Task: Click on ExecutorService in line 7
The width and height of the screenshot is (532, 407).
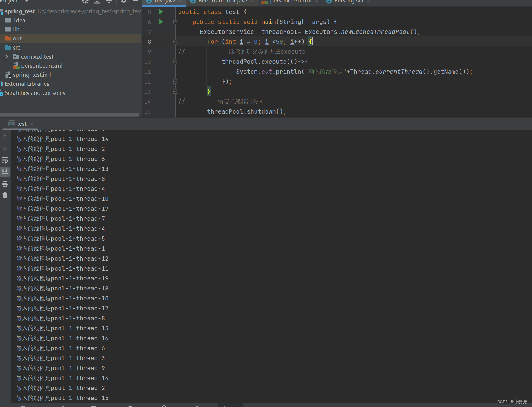Action: (x=227, y=32)
